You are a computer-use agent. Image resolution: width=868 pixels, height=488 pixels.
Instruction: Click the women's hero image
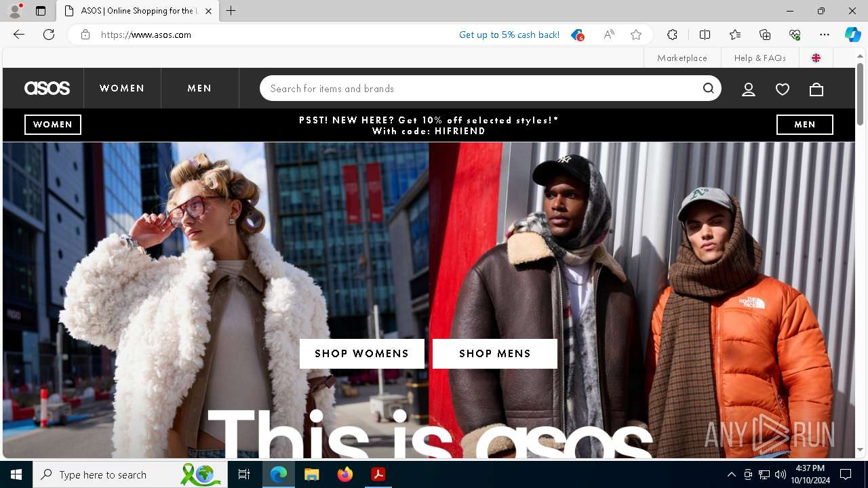(216, 300)
